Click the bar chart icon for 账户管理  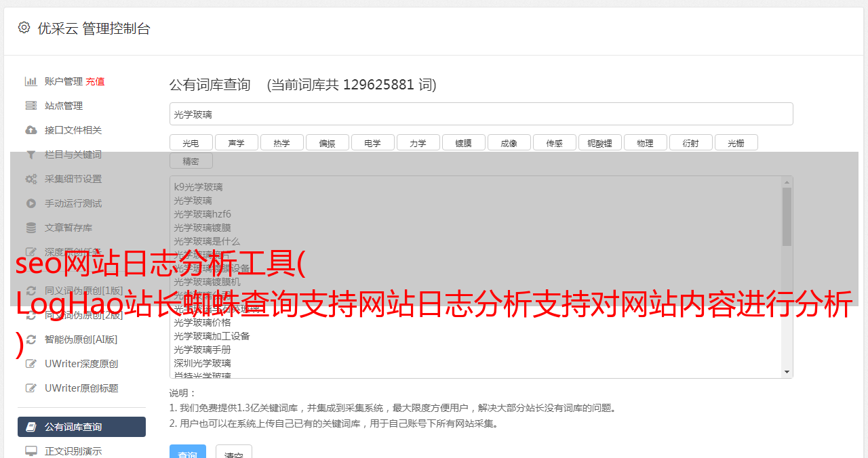(x=31, y=81)
